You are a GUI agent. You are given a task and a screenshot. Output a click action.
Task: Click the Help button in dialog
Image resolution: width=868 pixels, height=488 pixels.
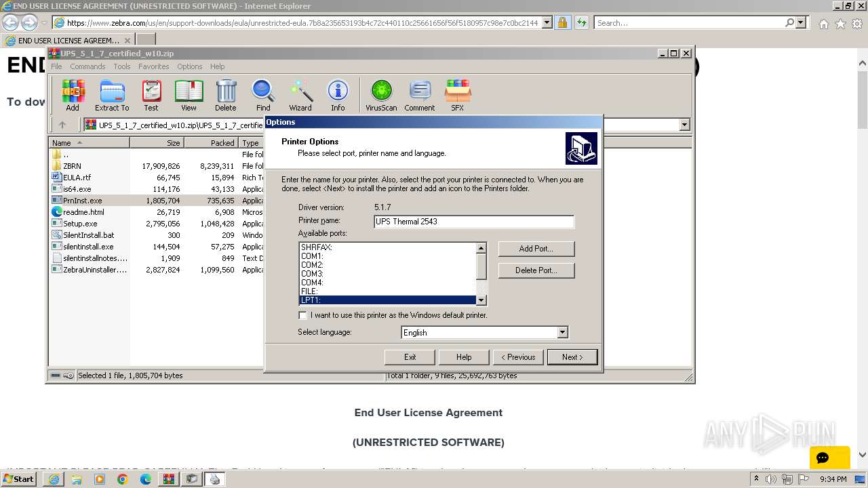[464, 357]
